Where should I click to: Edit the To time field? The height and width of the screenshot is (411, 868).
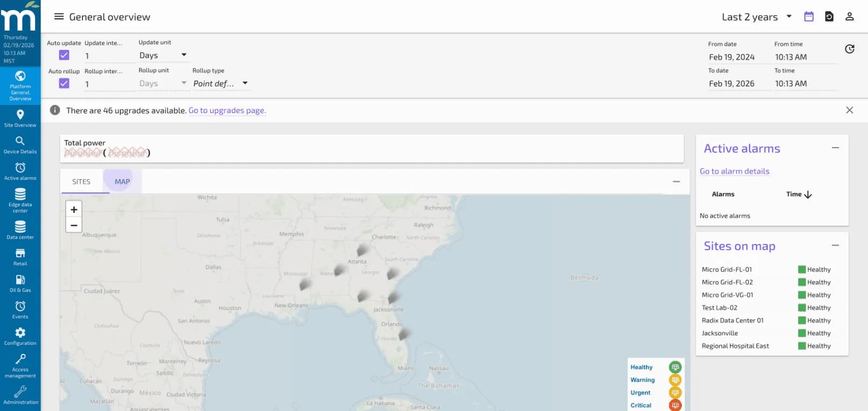(x=805, y=83)
